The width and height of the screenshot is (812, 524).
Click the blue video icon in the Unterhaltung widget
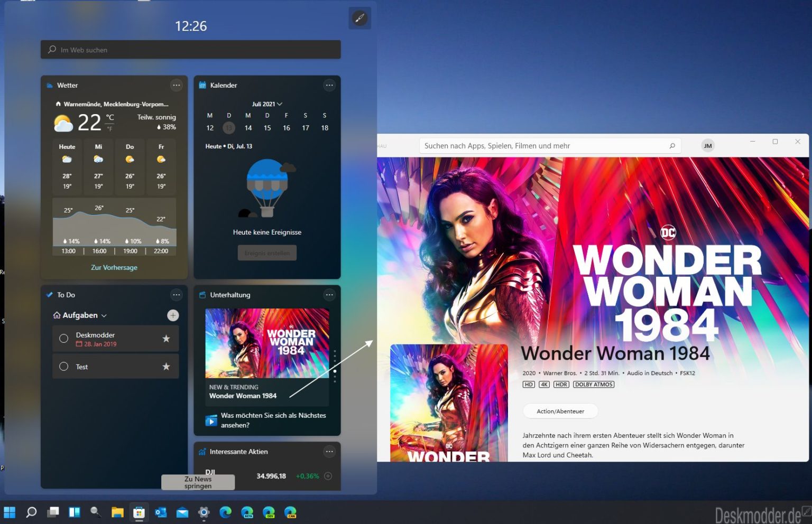pos(211,420)
